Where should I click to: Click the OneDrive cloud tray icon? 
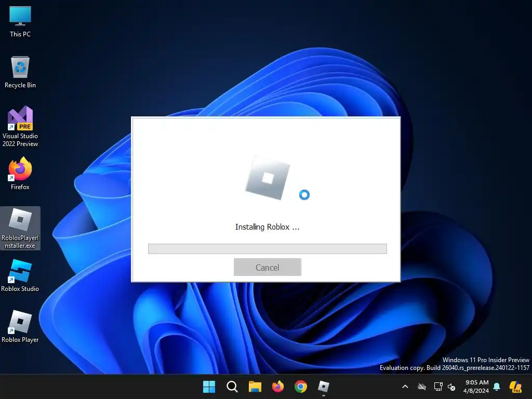pos(422,387)
